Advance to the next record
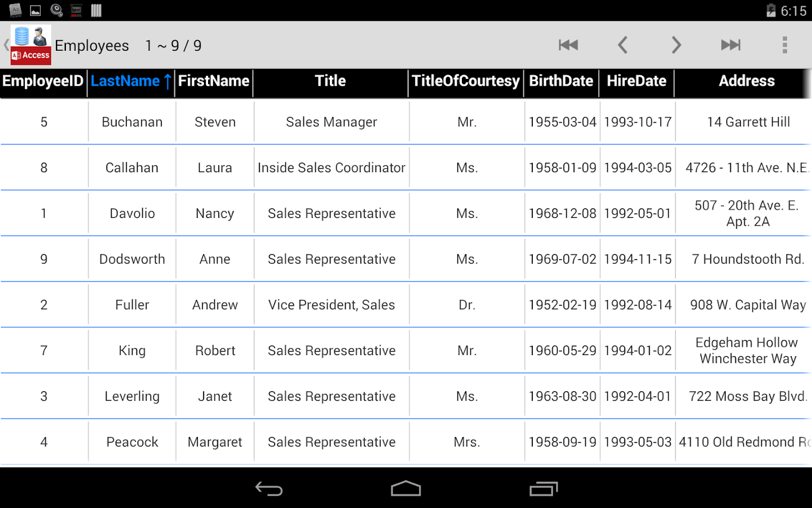This screenshot has height=508, width=812. [676, 45]
